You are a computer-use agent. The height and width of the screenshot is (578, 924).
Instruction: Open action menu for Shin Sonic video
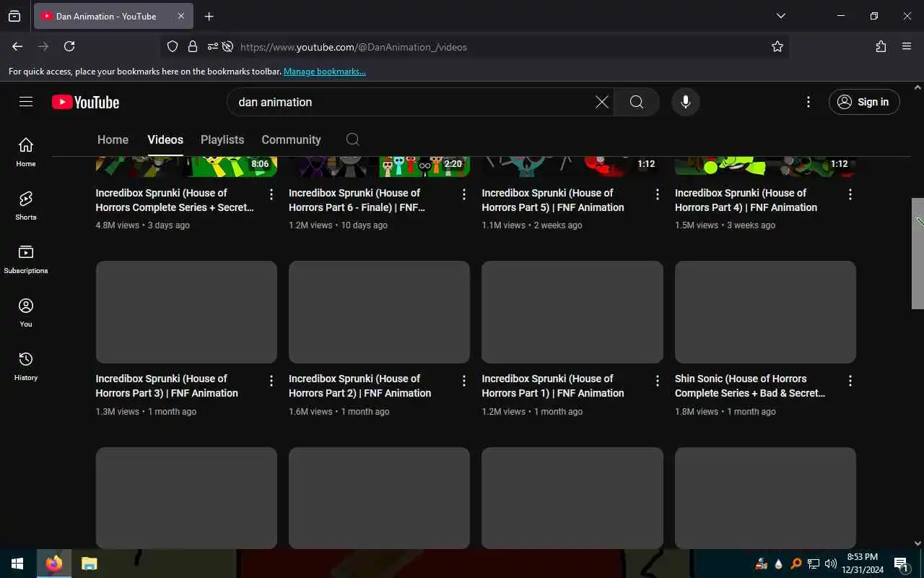(850, 380)
